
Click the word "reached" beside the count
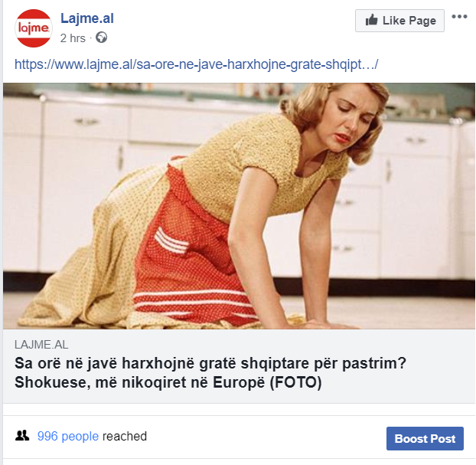[x=125, y=436]
